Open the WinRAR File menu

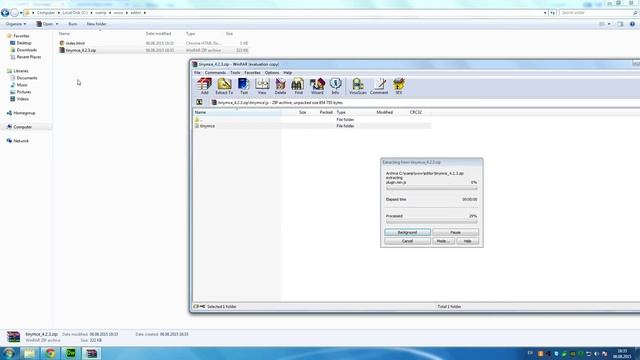click(x=197, y=73)
